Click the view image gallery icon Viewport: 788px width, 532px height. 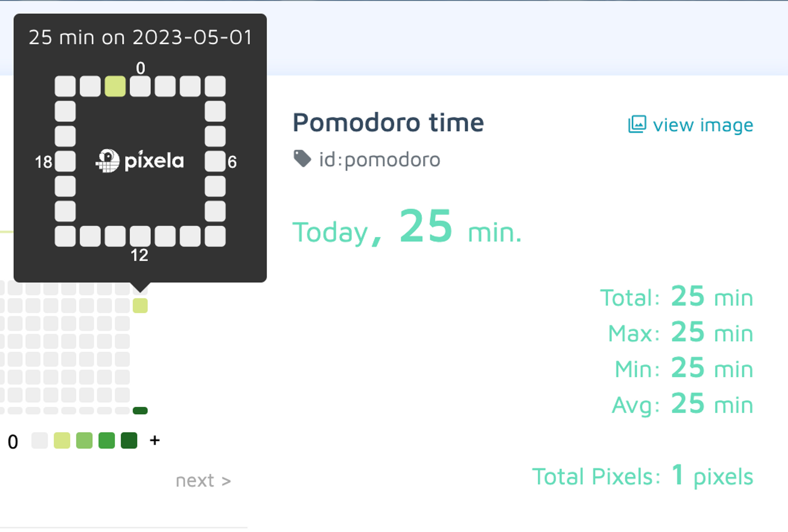point(637,124)
